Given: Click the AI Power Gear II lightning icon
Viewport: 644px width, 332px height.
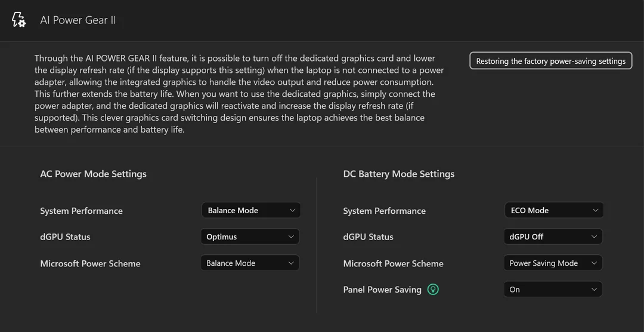Looking at the screenshot, I should (x=18, y=20).
